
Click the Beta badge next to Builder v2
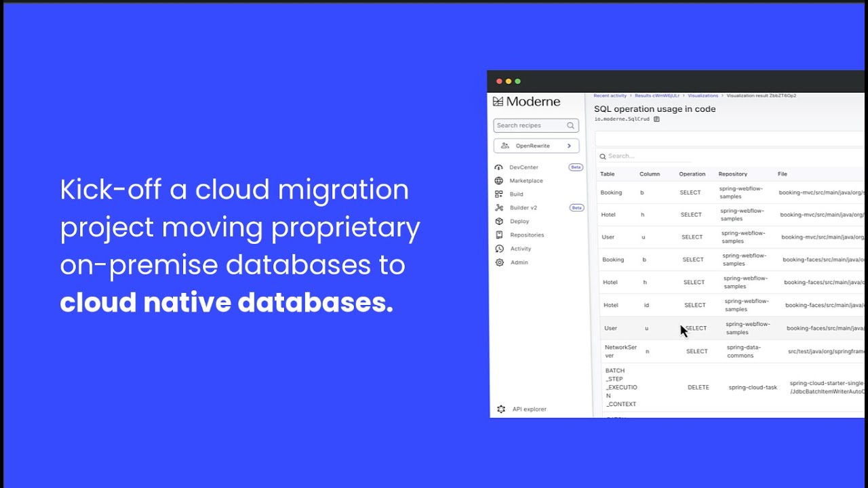coord(576,208)
